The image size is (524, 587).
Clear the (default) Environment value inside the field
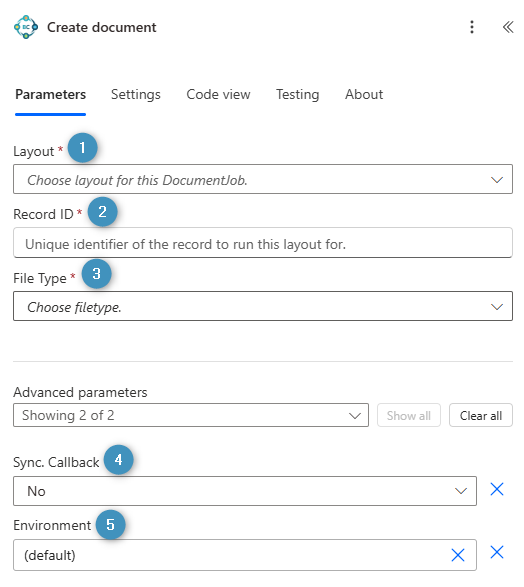pos(458,555)
